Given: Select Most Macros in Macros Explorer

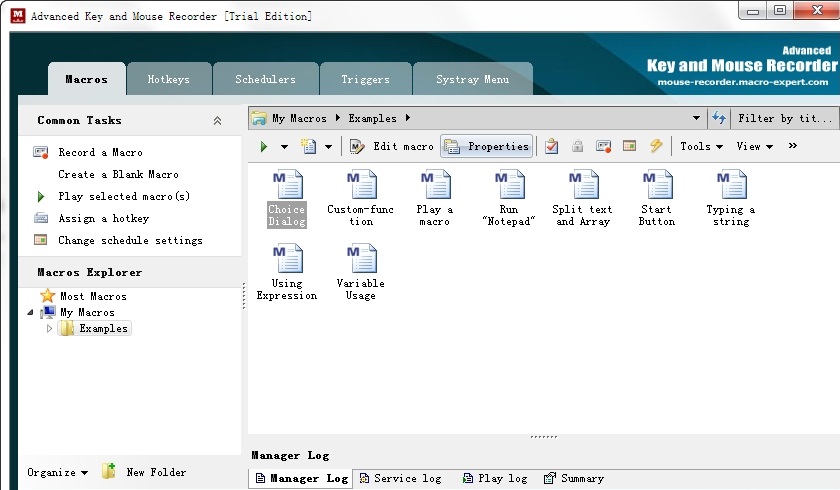Looking at the screenshot, I should [x=92, y=296].
